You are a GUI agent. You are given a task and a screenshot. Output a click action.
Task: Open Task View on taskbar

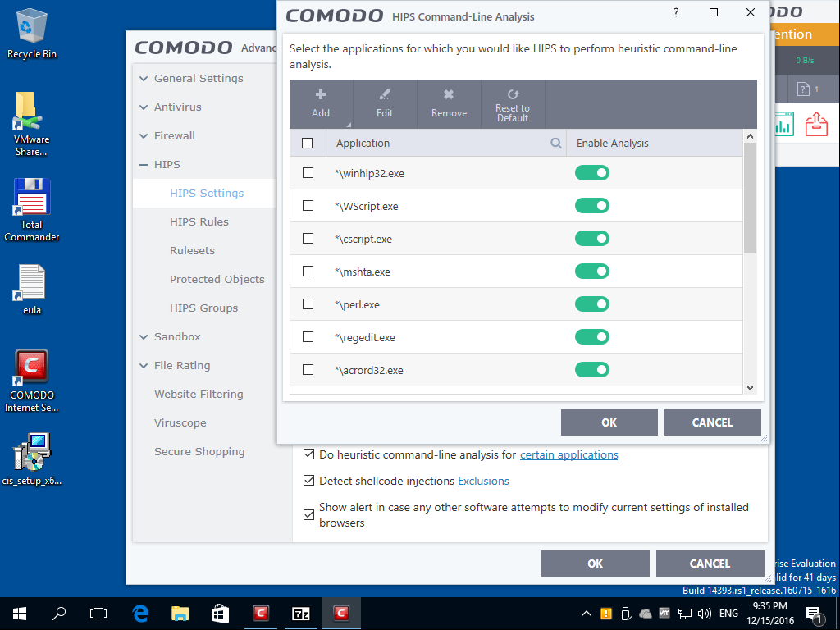click(x=98, y=614)
